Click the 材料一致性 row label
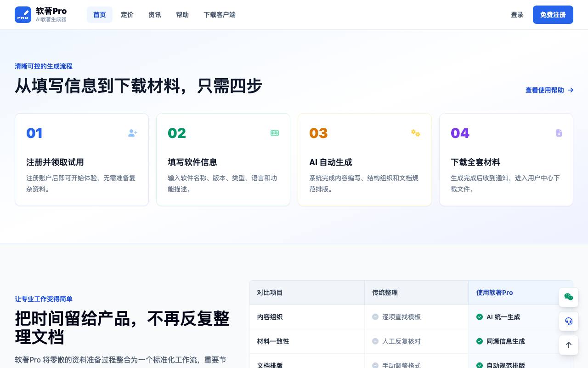 (273, 341)
